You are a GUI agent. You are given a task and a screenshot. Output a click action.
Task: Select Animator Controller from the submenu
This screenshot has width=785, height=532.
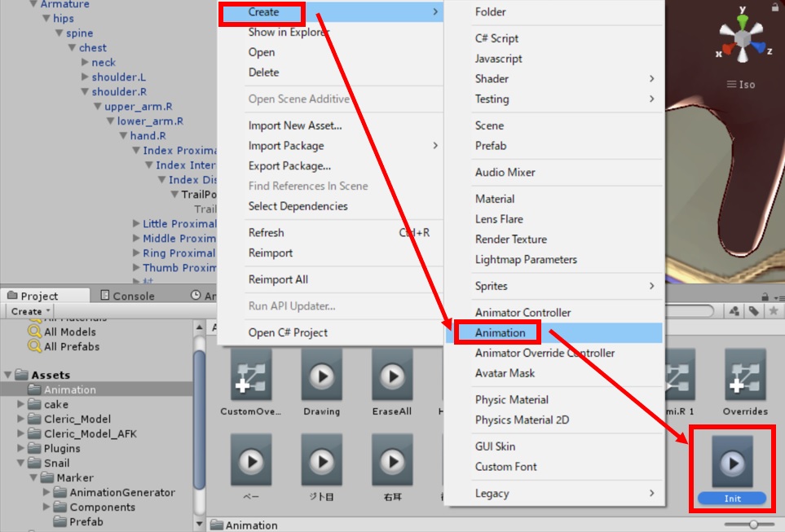[x=523, y=313]
